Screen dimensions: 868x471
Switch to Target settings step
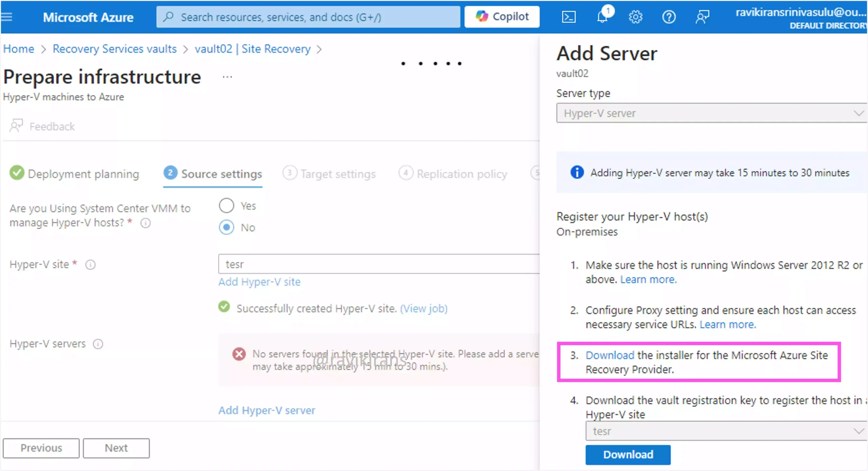click(x=329, y=174)
